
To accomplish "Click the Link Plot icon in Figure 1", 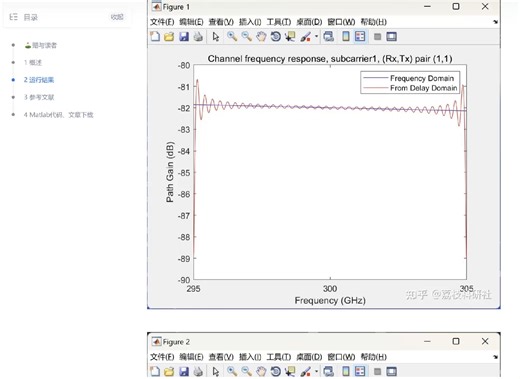I will pos(329,36).
